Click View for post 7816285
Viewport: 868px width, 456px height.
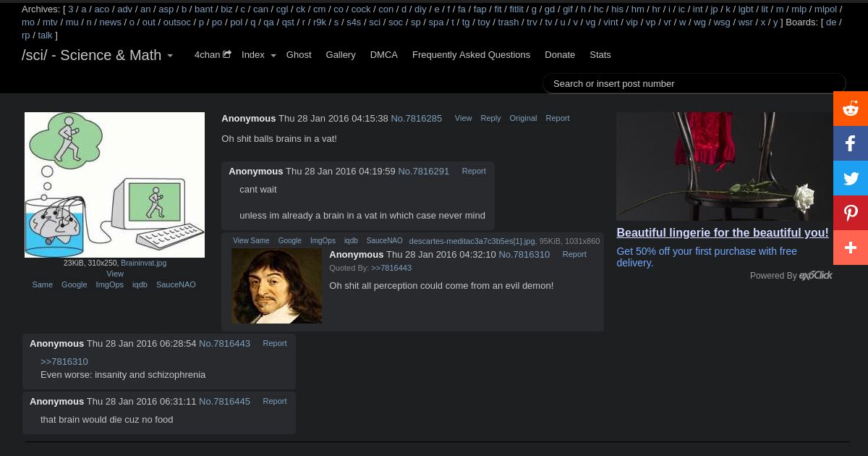coord(463,118)
